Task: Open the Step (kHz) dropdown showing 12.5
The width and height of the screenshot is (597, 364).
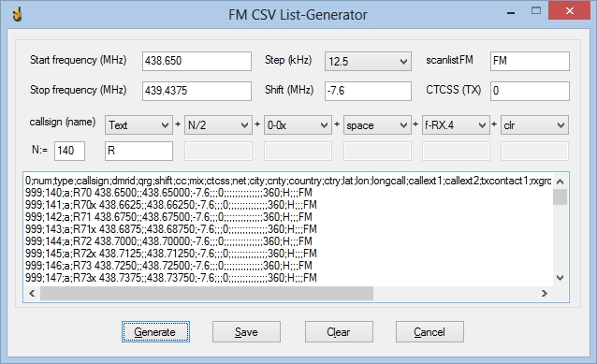Action: [x=368, y=62]
